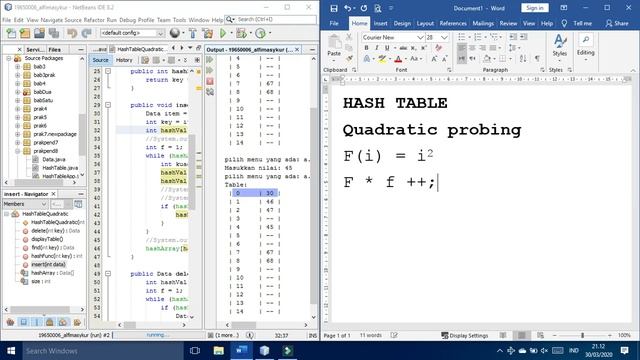Toggle Show/Hide paragraph marks in Word
Viewport: 640px width, 360px height.
(x=537, y=59)
